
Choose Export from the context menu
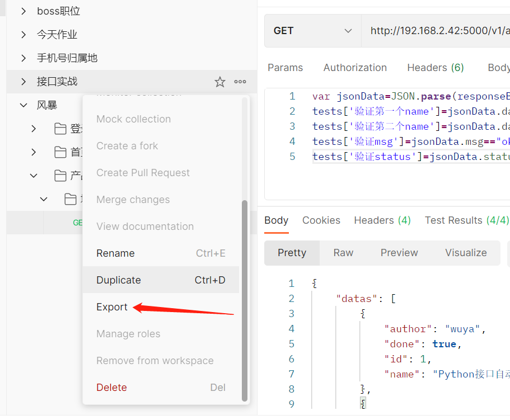coord(112,307)
